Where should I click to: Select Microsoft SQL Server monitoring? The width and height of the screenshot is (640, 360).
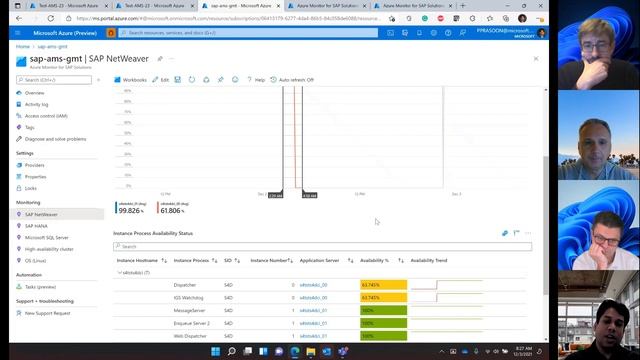[47, 238]
